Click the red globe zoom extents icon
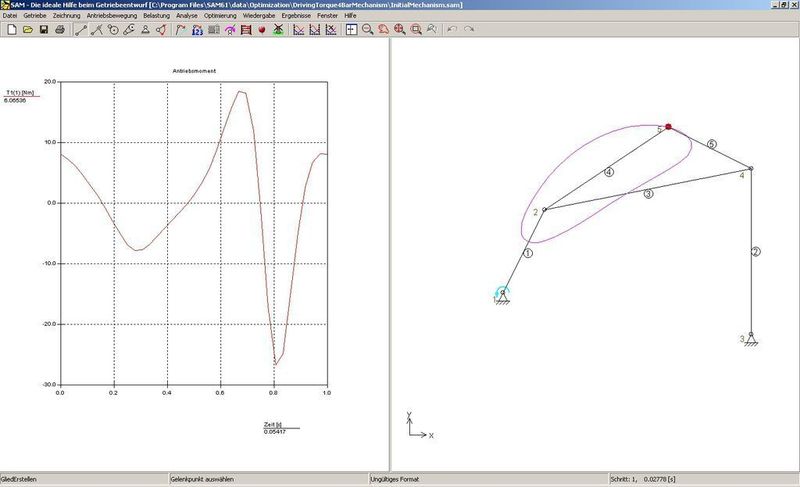The height and width of the screenshot is (487, 800). [x=400, y=30]
